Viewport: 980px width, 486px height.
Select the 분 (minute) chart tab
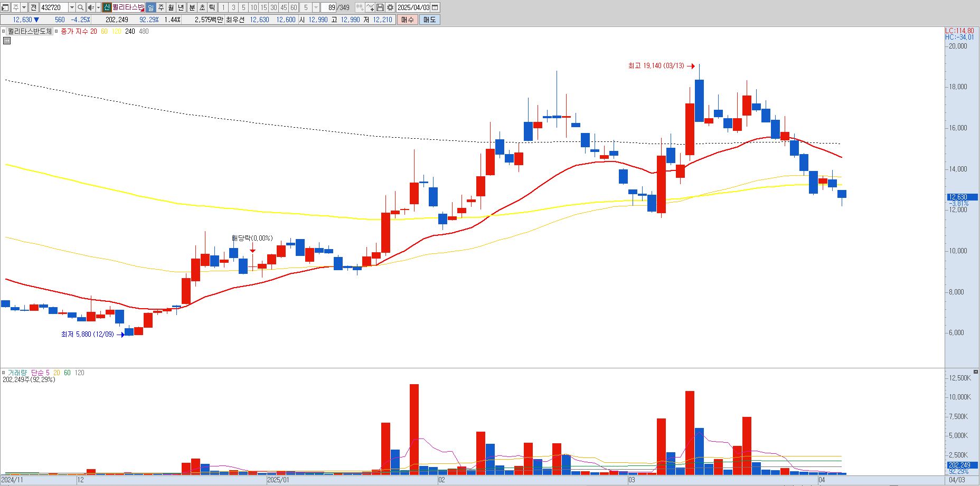point(192,7)
